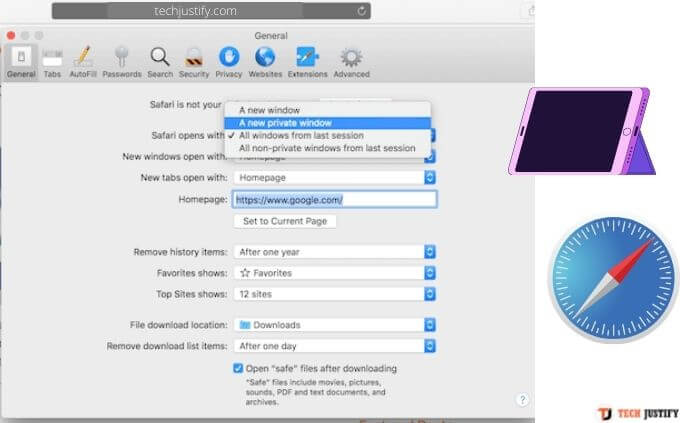
Task: Expand the Favorites shows dropdown
Action: point(334,272)
